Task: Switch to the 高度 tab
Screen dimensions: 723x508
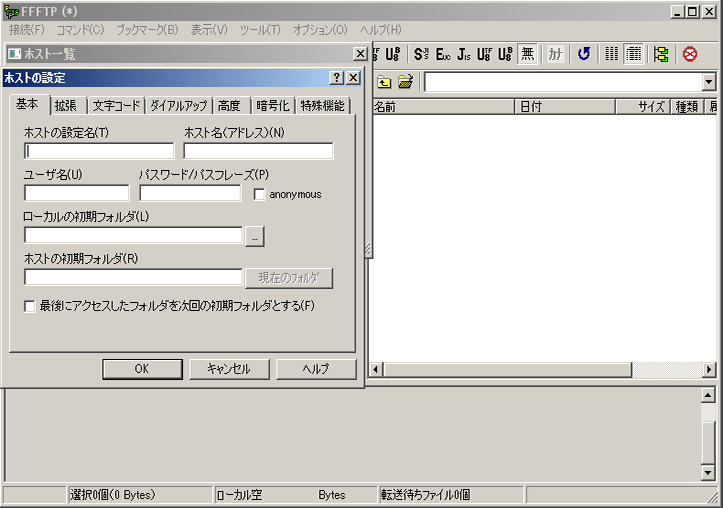Action: pos(230,106)
